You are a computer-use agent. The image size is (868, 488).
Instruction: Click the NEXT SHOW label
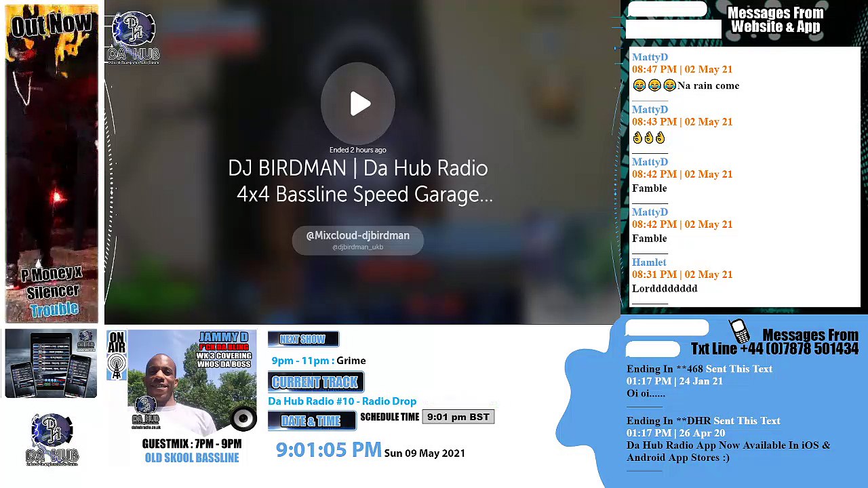point(302,339)
